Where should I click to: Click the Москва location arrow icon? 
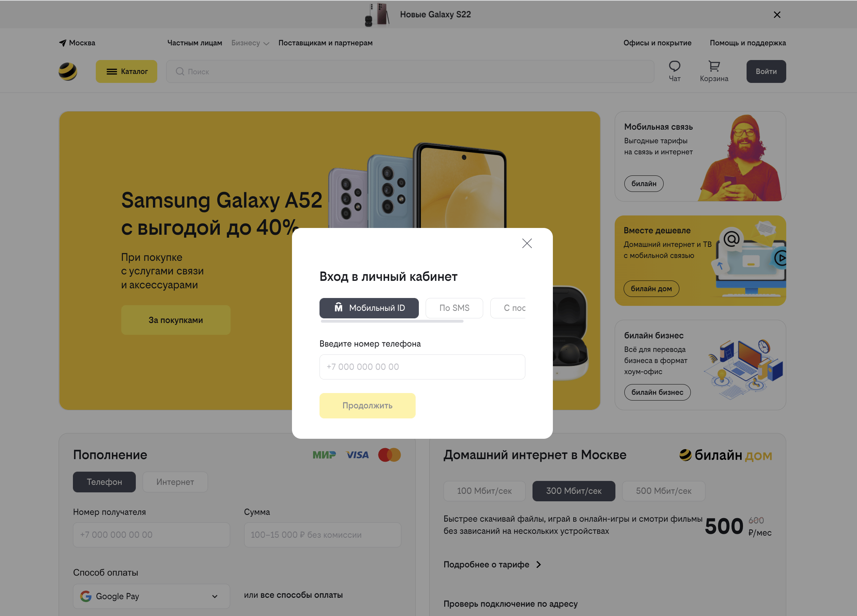63,43
